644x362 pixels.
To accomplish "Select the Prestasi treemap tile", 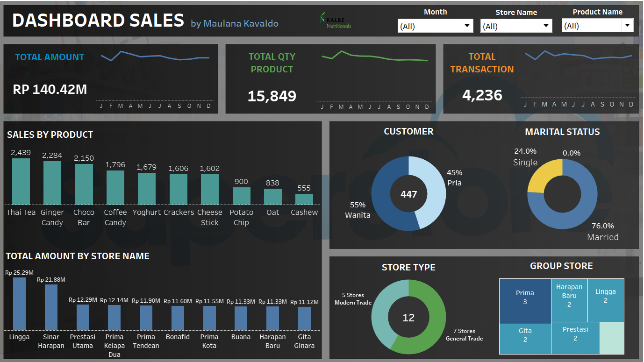I will point(575,338).
